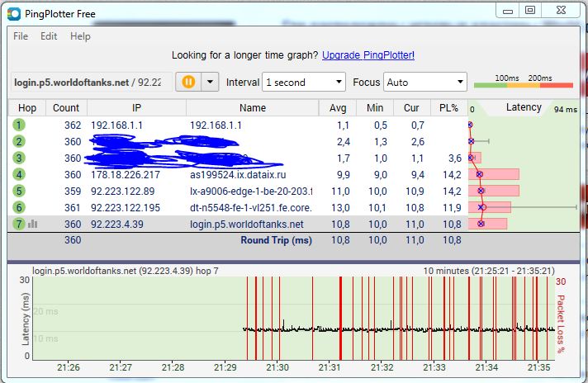Click the hop 6 number icon

pos(19,207)
